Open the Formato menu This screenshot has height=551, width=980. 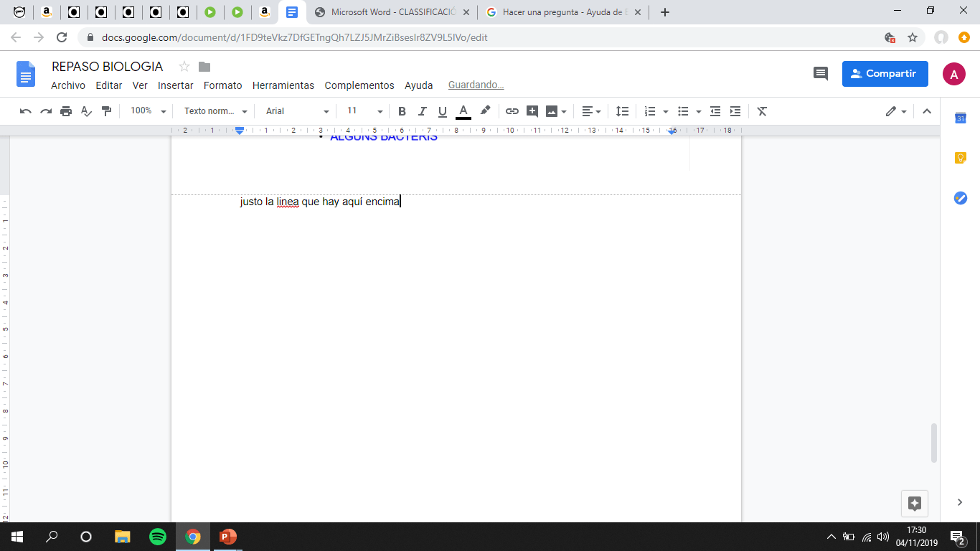pyautogui.click(x=223, y=85)
